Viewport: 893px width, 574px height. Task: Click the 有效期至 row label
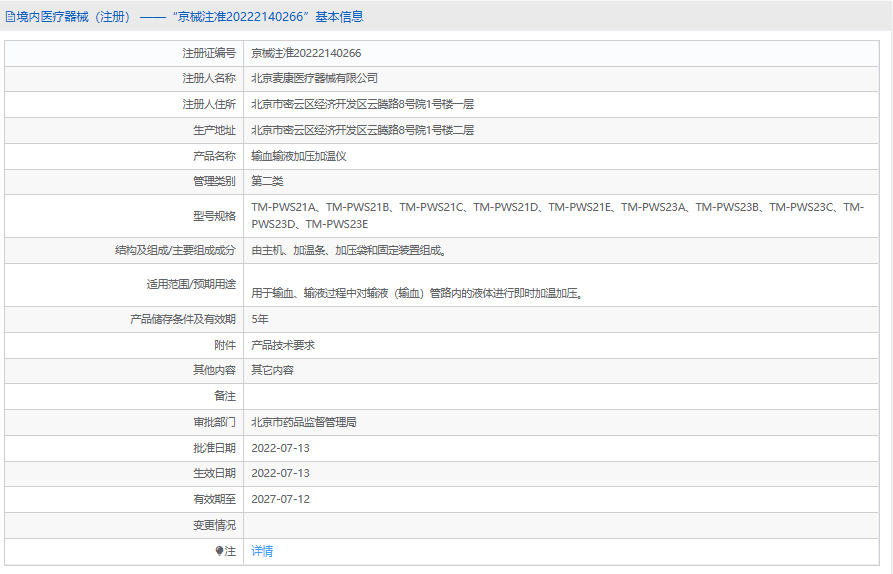click(214, 499)
